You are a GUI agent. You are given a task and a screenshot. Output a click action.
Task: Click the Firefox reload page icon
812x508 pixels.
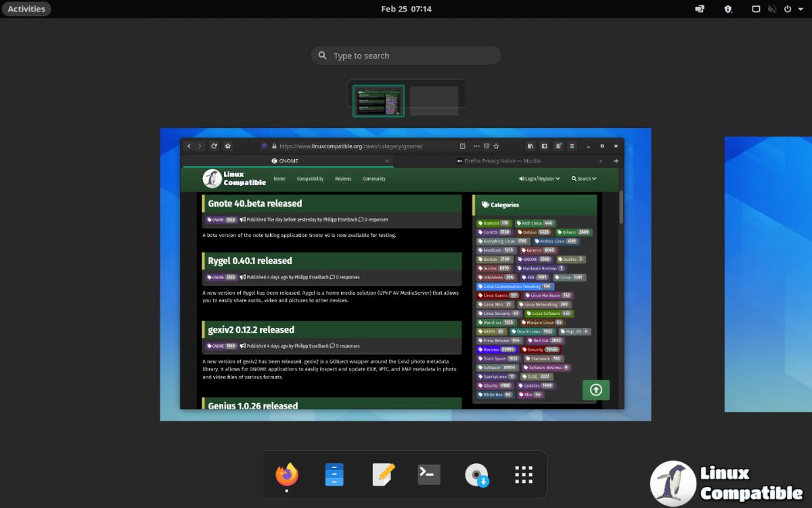pos(214,146)
